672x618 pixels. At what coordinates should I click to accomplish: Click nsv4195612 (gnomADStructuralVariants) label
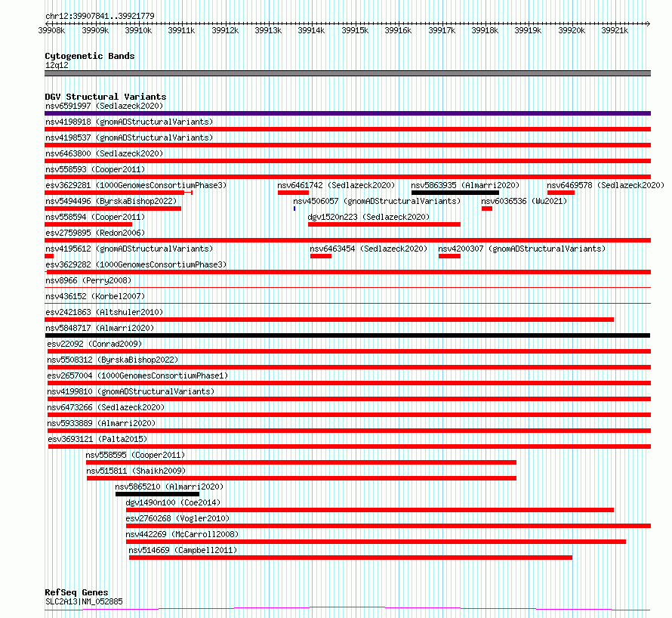[129, 249]
